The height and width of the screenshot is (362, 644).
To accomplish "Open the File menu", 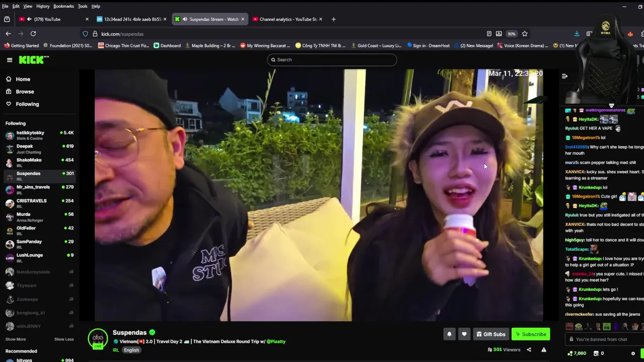I will (5, 6).
